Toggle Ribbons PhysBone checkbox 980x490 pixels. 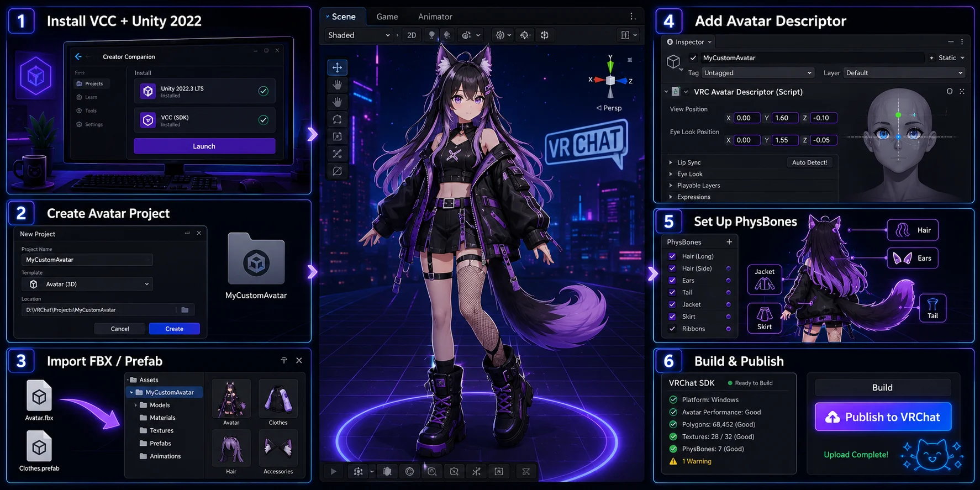click(x=672, y=329)
